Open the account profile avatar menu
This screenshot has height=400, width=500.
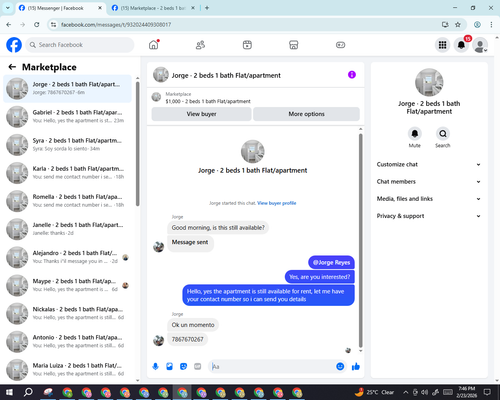tap(480, 45)
